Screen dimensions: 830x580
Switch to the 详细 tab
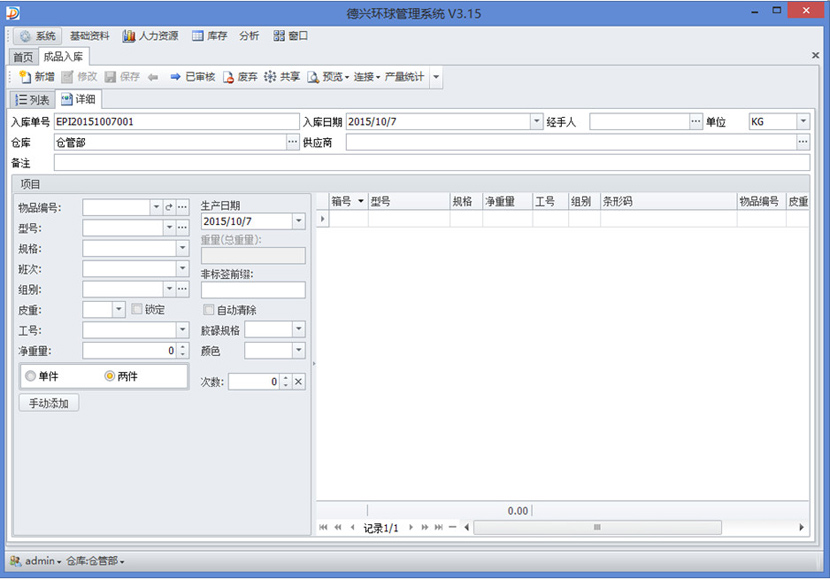pos(78,99)
